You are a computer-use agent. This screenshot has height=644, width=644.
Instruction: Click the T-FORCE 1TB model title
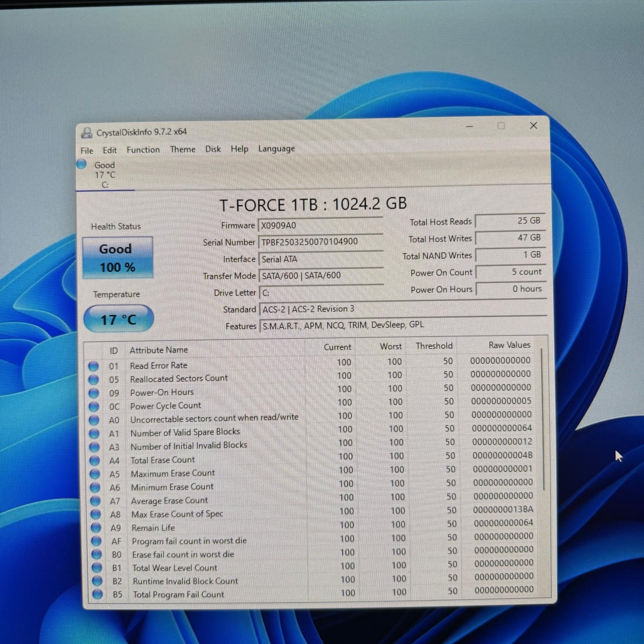pyautogui.click(x=313, y=204)
